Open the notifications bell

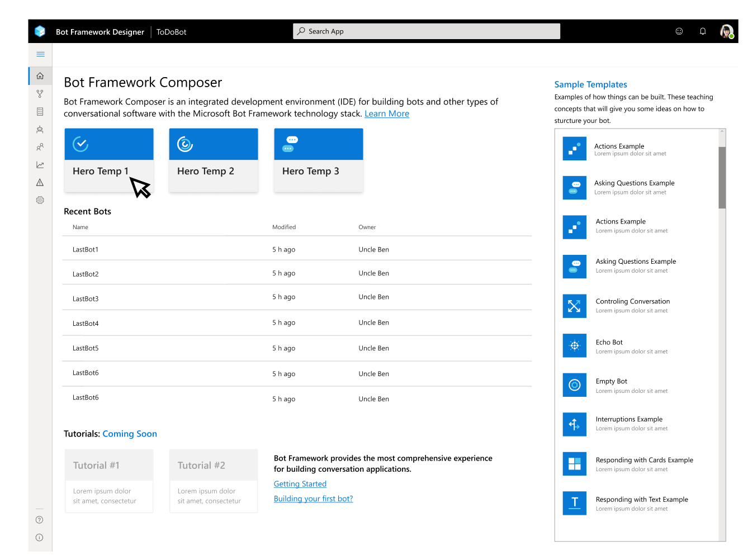point(703,31)
